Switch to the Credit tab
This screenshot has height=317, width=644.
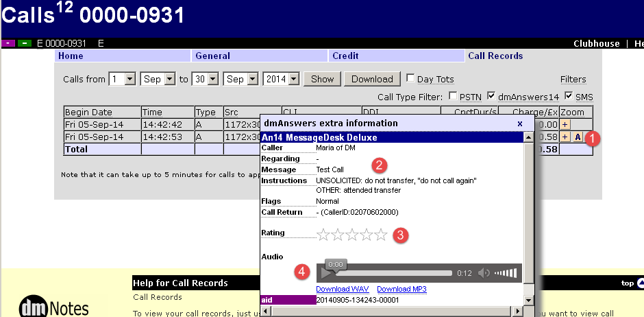click(397, 56)
